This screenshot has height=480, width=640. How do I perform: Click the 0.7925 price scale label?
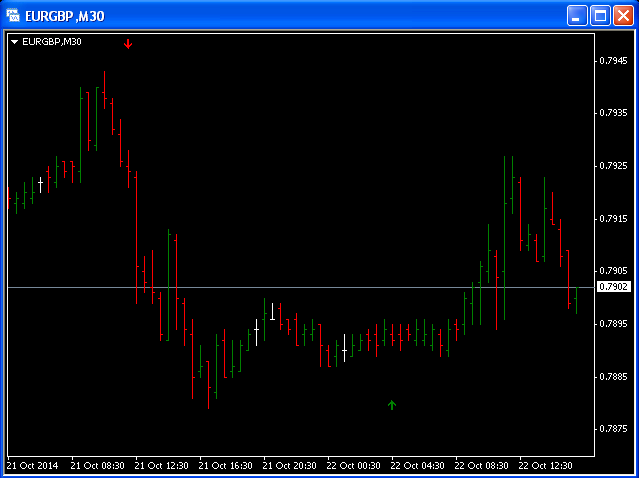tap(612, 165)
